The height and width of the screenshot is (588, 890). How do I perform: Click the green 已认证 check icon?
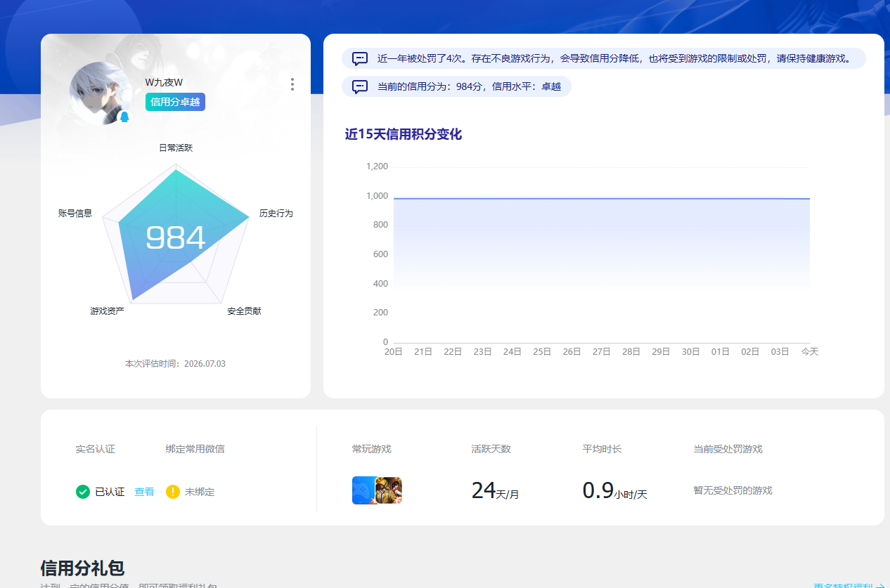tap(83, 492)
